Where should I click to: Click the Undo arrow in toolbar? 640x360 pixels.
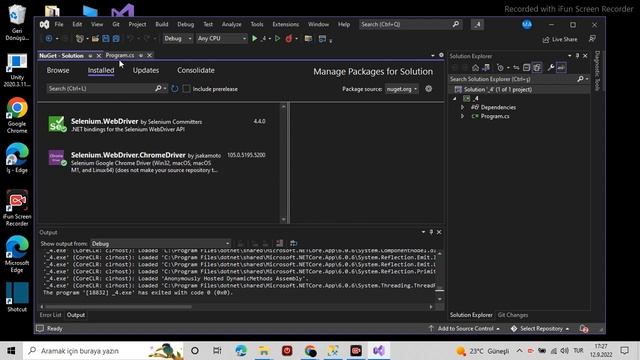coord(131,38)
